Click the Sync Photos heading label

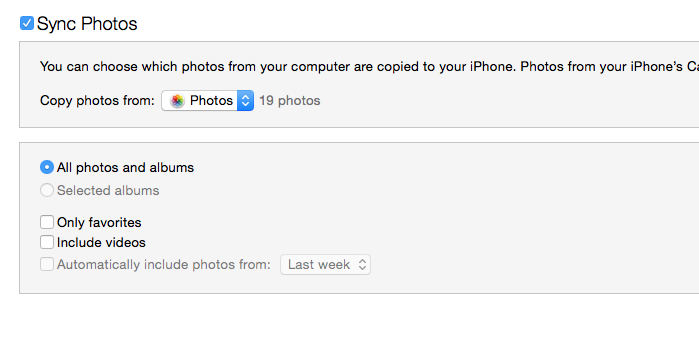click(87, 24)
